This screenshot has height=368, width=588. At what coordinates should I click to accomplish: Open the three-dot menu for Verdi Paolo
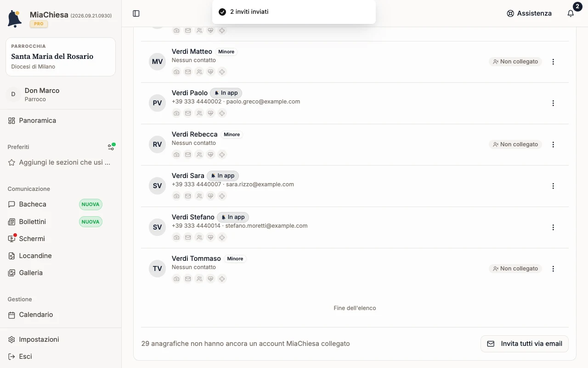pos(553,103)
